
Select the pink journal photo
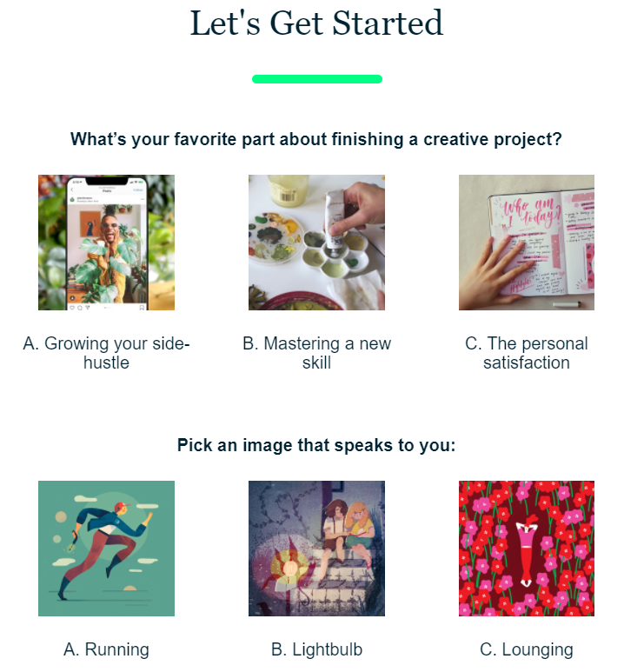(x=527, y=243)
